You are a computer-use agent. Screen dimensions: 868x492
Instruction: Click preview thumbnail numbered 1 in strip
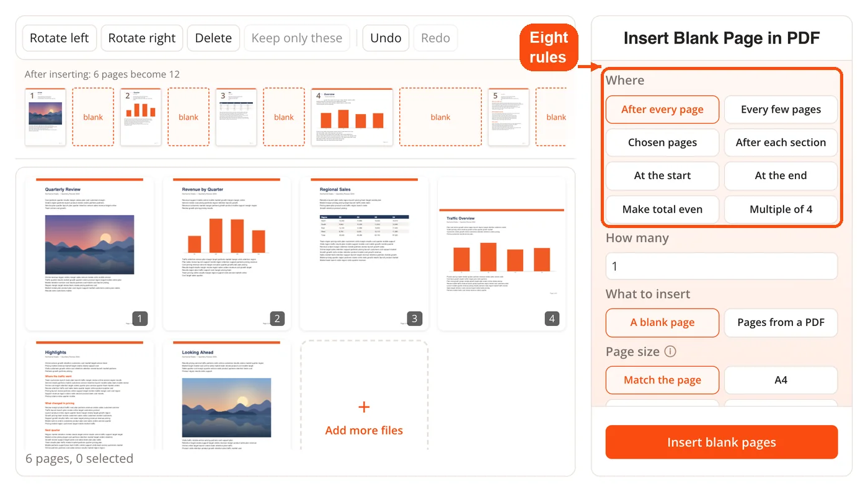(x=45, y=117)
